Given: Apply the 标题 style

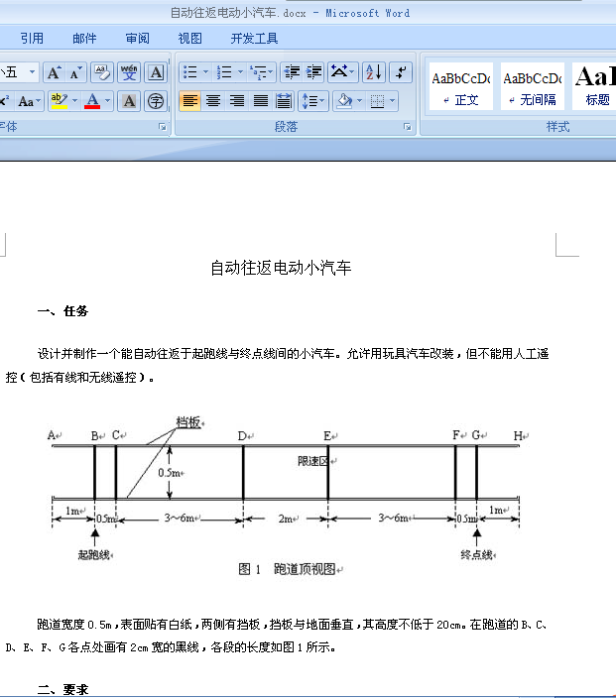Looking at the screenshot, I should click(x=594, y=86).
